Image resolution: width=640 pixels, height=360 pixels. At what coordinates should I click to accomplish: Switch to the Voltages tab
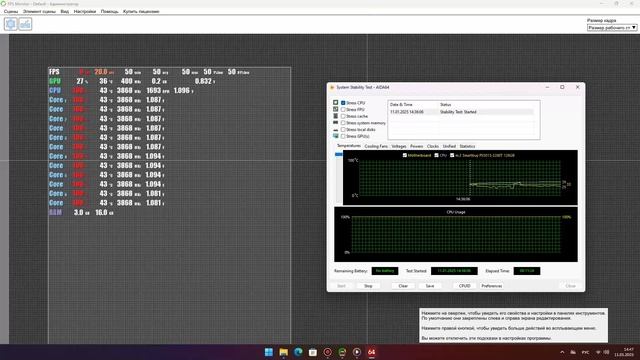click(x=399, y=146)
